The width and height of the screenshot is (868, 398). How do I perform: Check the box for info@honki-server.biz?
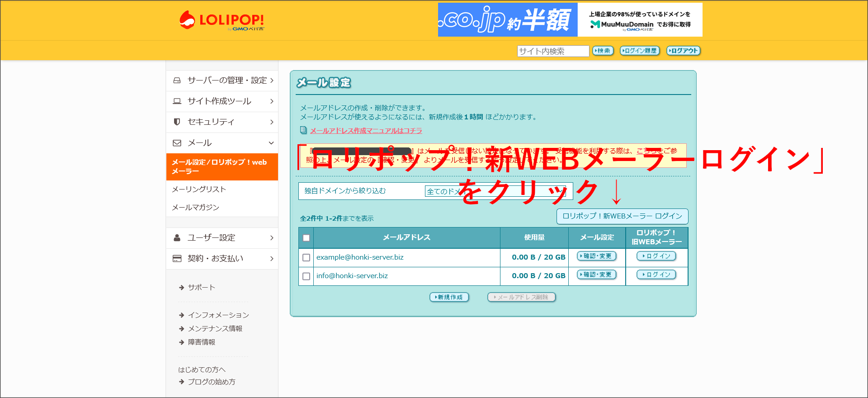tap(307, 276)
